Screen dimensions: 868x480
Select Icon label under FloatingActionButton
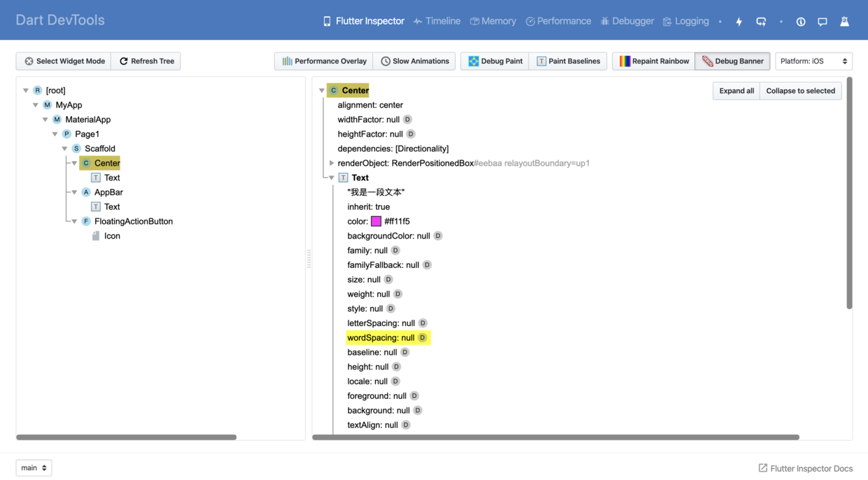pyautogui.click(x=112, y=236)
